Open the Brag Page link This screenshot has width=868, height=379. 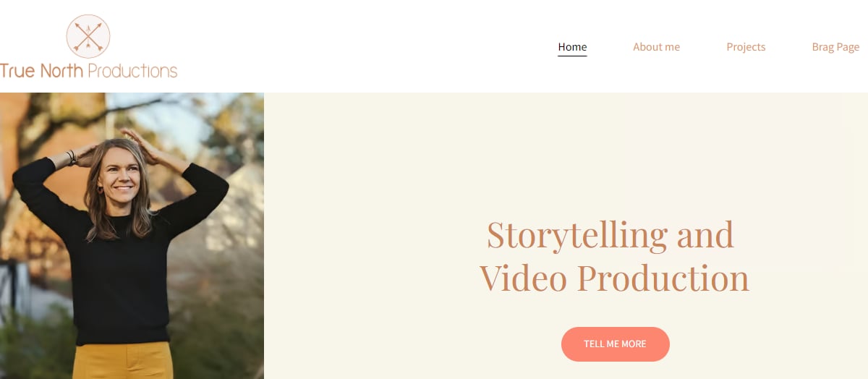click(835, 47)
